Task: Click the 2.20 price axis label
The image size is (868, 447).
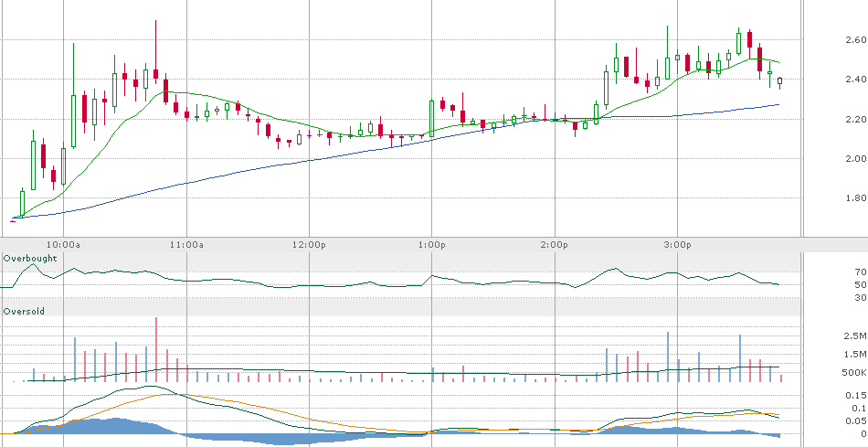Action: click(x=856, y=119)
